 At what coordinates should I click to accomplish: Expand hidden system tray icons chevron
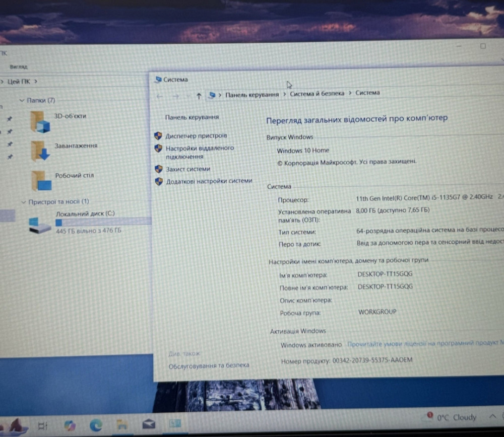point(492,417)
